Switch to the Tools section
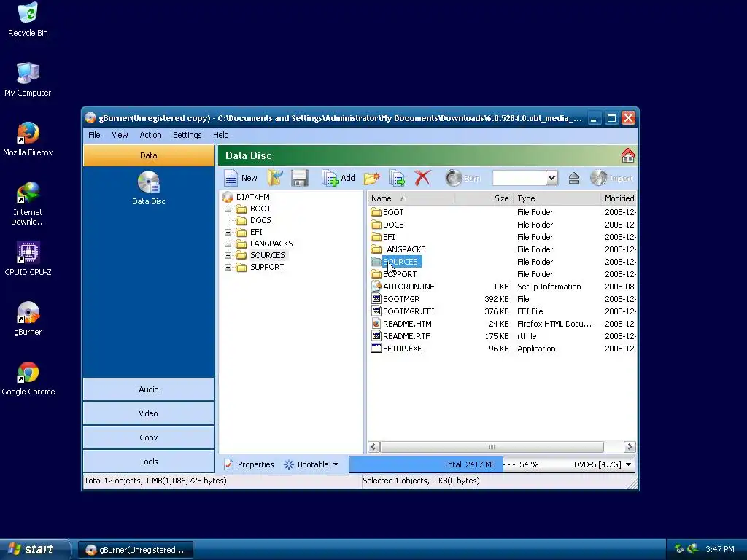This screenshot has width=747, height=560. click(x=149, y=462)
